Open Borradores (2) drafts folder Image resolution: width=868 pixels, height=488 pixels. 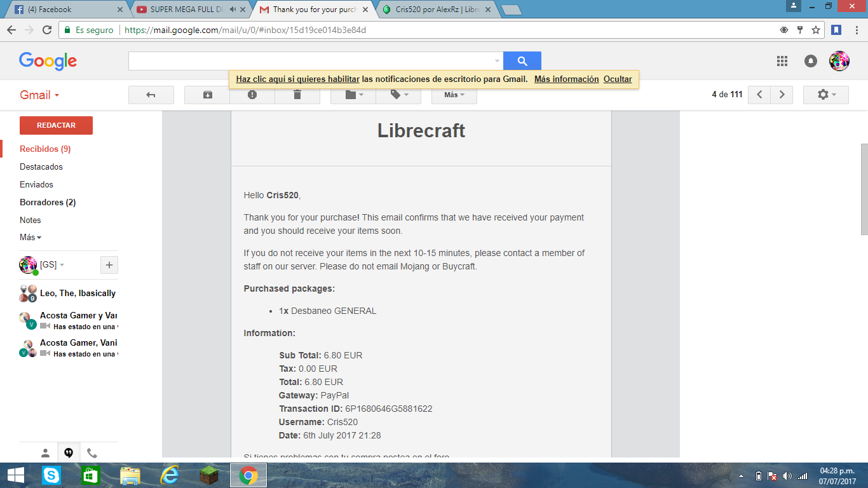48,202
